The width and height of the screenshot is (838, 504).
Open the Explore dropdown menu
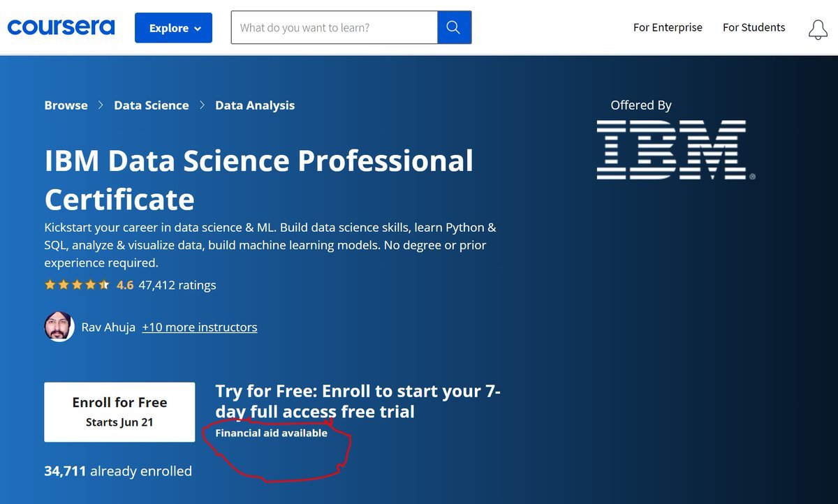tap(173, 28)
